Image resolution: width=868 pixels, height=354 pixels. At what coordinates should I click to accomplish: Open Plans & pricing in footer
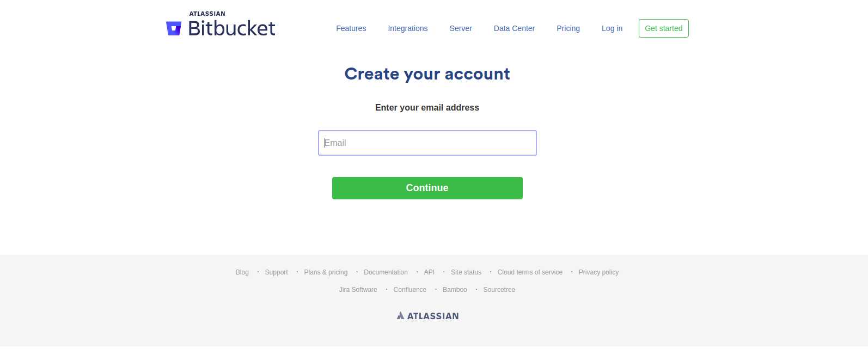click(326, 272)
